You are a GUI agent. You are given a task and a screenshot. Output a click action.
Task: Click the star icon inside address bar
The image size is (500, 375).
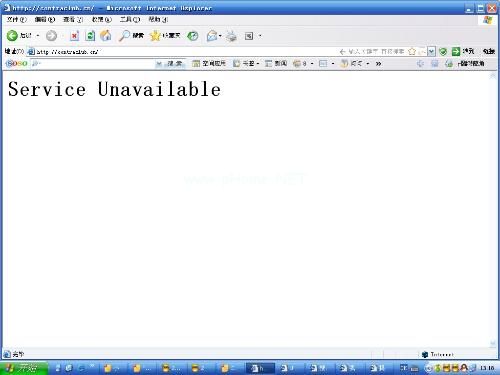coord(412,51)
